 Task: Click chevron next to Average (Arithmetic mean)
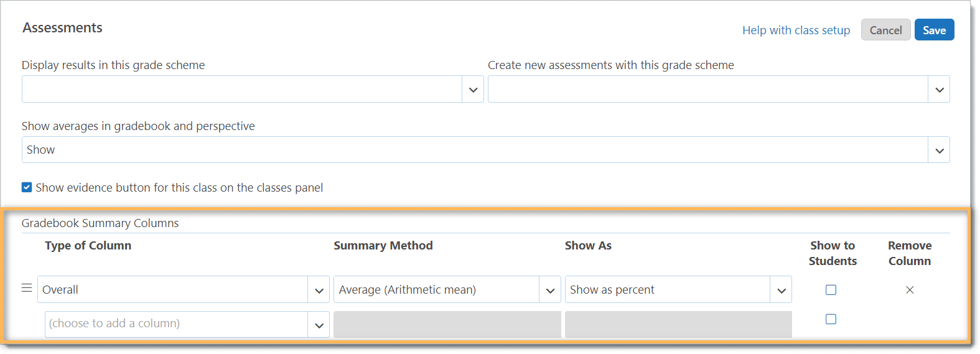pos(550,291)
